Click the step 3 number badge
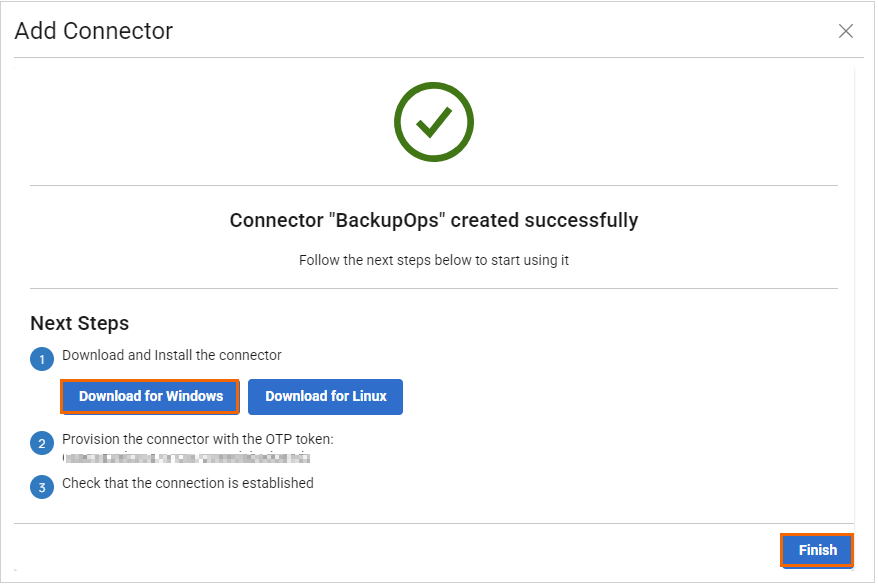 pos(43,486)
